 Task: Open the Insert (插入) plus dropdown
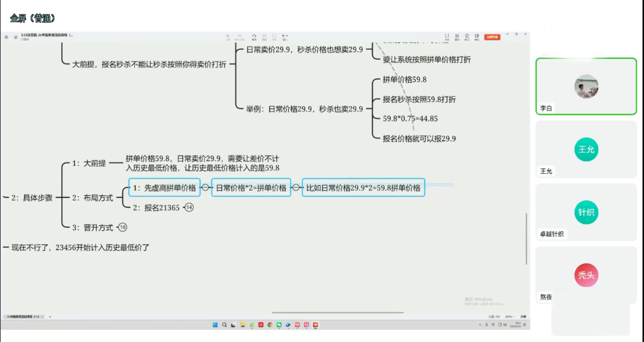pos(285,37)
